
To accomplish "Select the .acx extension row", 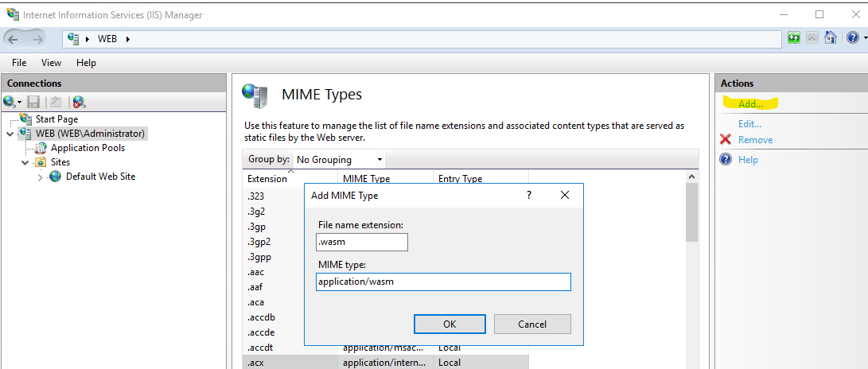I will tap(385, 363).
